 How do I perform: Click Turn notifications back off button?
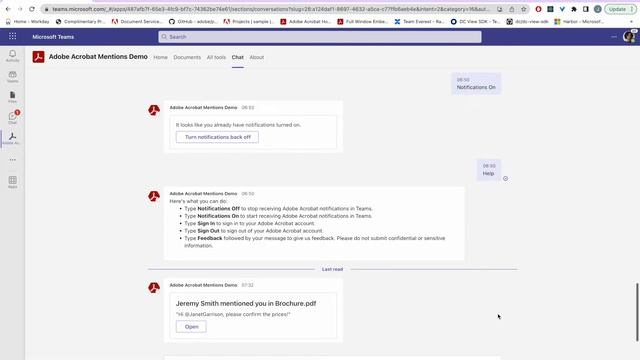coord(217,137)
